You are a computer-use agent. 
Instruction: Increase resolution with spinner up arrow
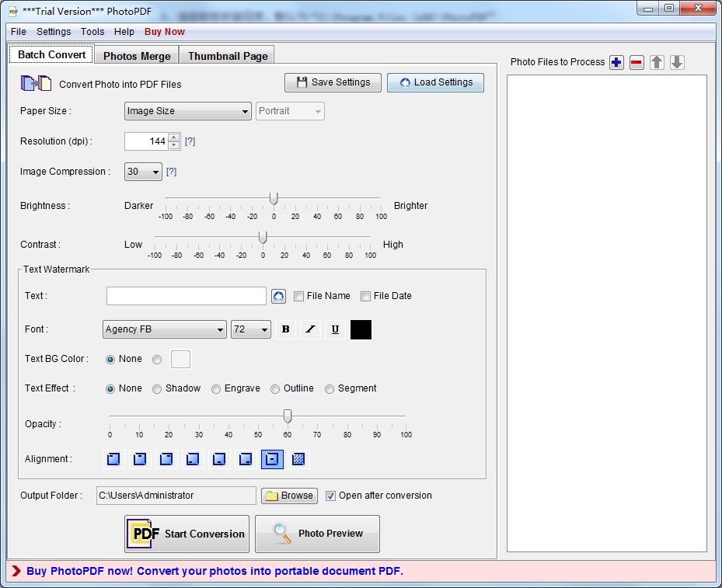(x=173, y=137)
